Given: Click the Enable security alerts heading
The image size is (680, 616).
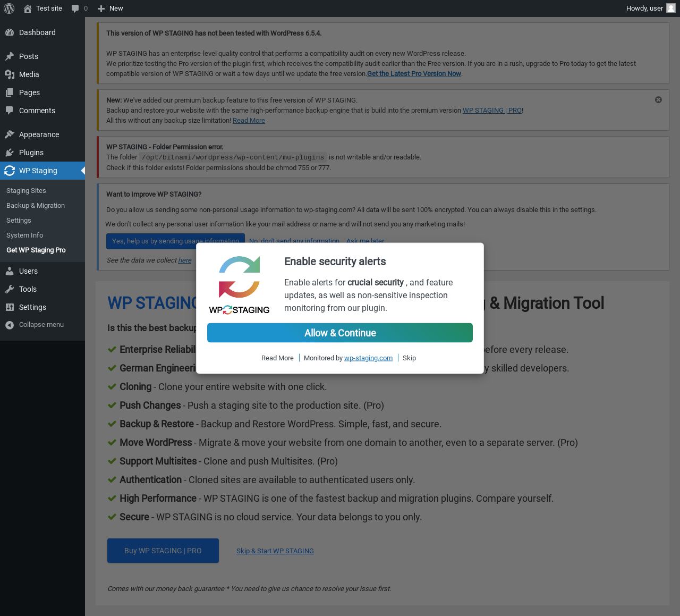Looking at the screenshot, I should pos(335,261).
